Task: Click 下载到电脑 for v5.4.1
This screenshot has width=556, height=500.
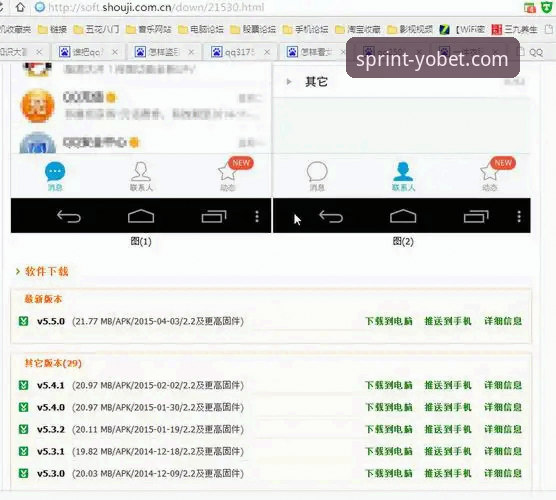Action: [x=389, y=385]
